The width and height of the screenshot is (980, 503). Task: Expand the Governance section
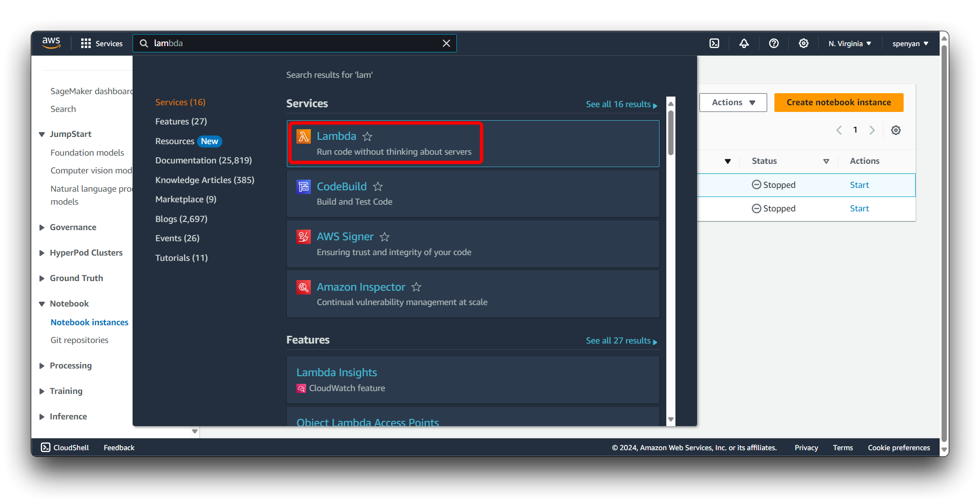(42, 228)
